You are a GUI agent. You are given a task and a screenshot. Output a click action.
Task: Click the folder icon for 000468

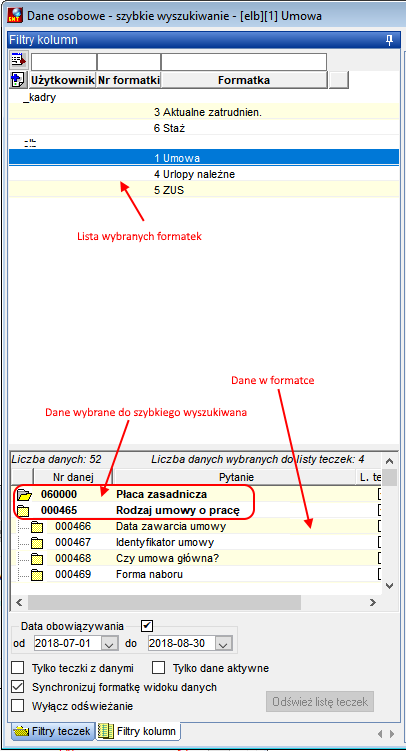point(37,558)
